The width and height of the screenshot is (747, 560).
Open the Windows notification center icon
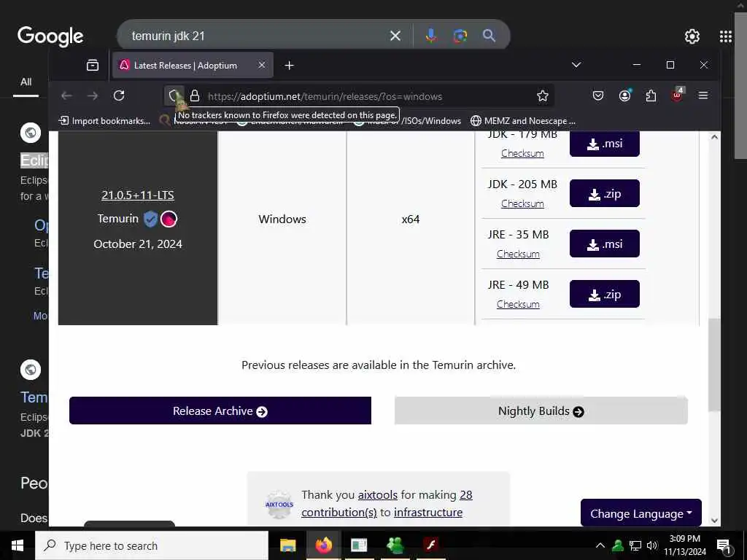(724, 546)
